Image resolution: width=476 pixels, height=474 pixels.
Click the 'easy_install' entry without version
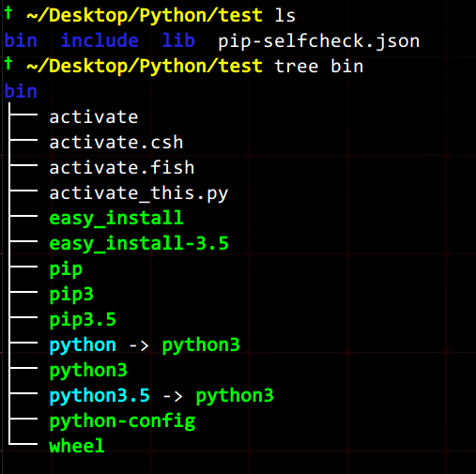[116, 219]
